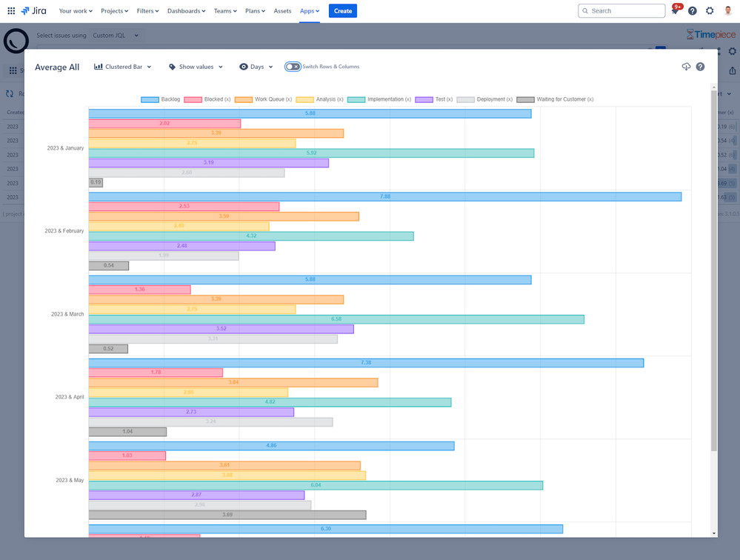Click the "2023 & January" axis label
This screenshot has height=560, width=740.
[66, 148]
